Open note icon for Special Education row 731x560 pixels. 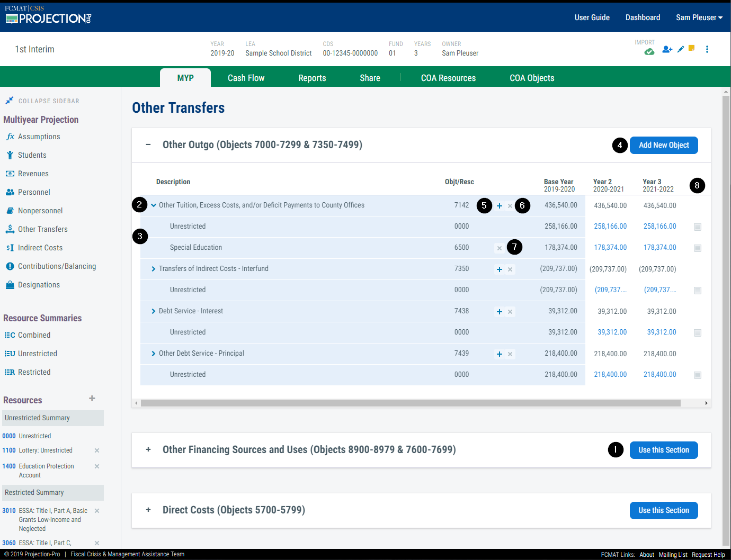point(698,248)
